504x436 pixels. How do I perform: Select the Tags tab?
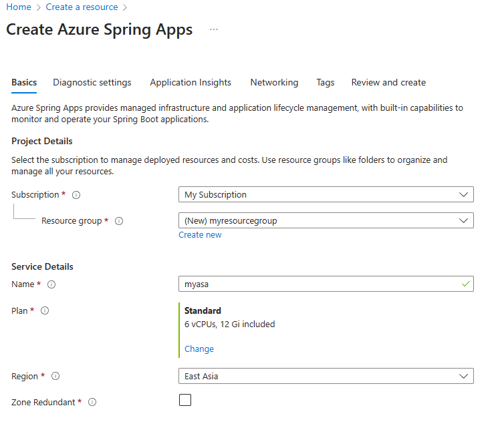tap(326, 83)
